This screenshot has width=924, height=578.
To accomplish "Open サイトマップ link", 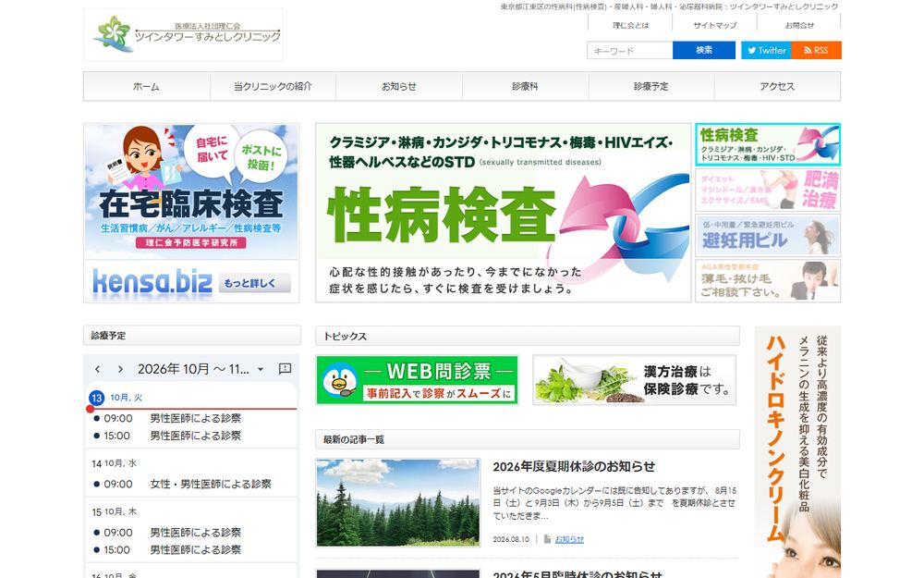I will 715,25.
